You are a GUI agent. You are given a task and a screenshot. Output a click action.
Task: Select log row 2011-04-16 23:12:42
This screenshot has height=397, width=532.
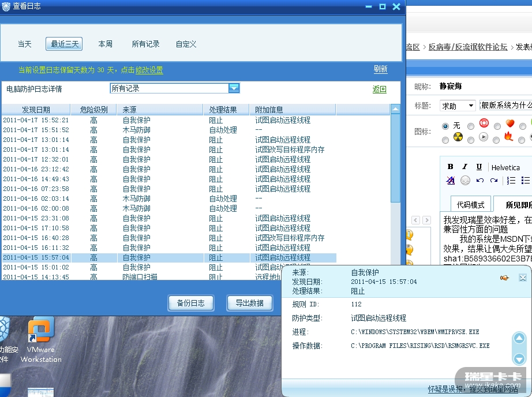(x=169, y=169)
